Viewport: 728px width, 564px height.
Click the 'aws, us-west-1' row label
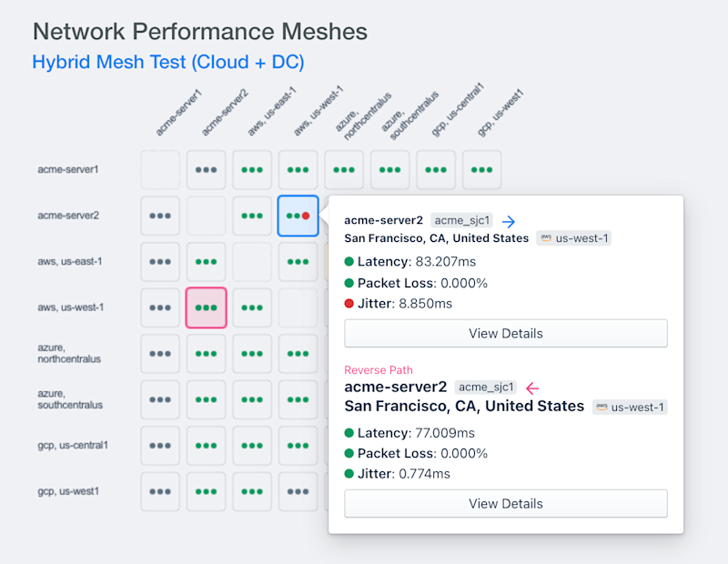(x=71, y=307)
